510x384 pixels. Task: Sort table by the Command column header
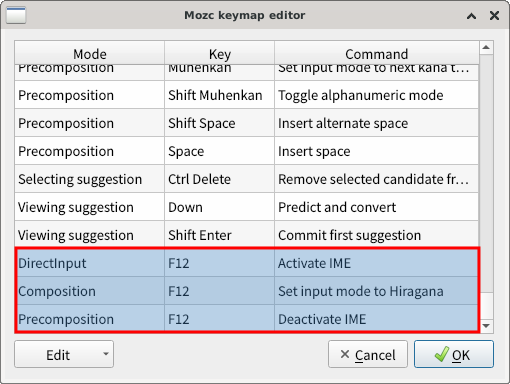coord(377,53)
